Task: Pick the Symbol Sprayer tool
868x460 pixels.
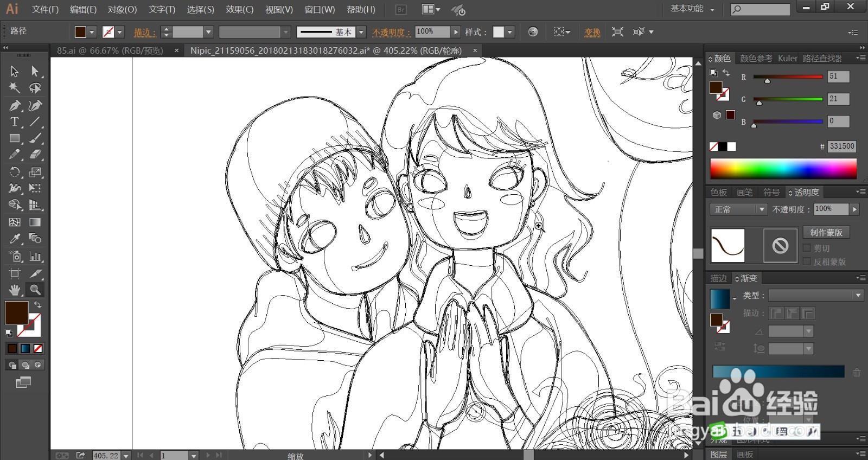Action: click(x=15, y=256)
